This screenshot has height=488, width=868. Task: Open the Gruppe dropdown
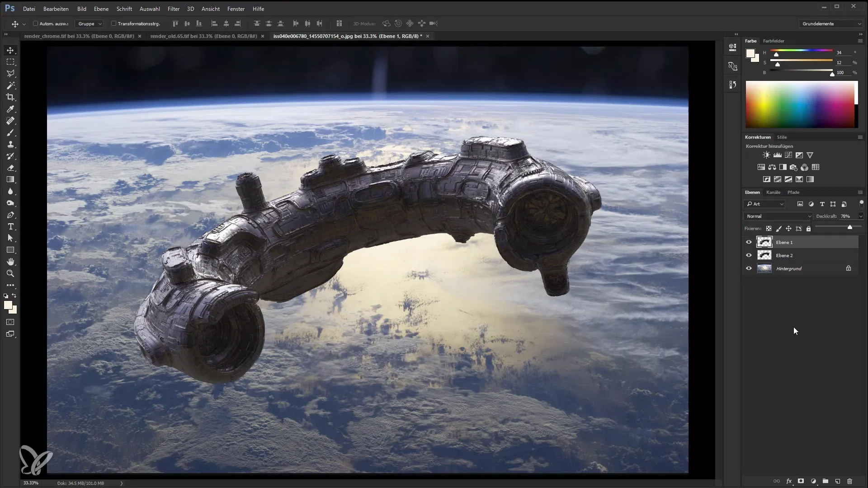click(x=90, y=23)
